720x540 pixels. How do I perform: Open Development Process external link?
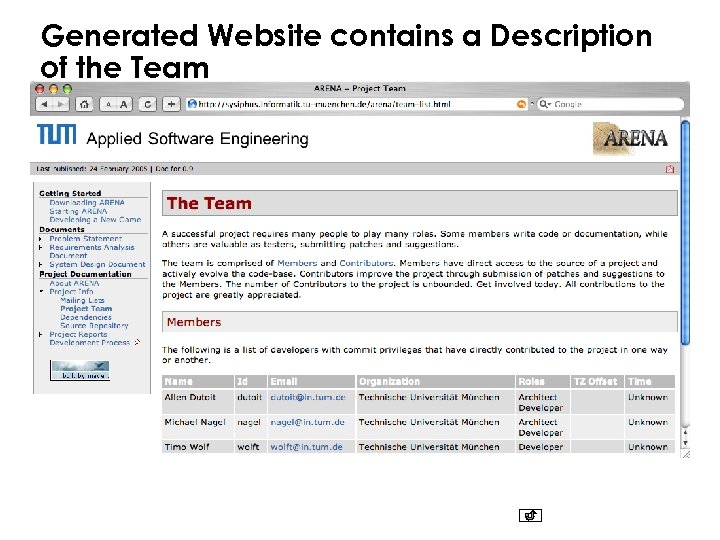(x=94, y=343)
